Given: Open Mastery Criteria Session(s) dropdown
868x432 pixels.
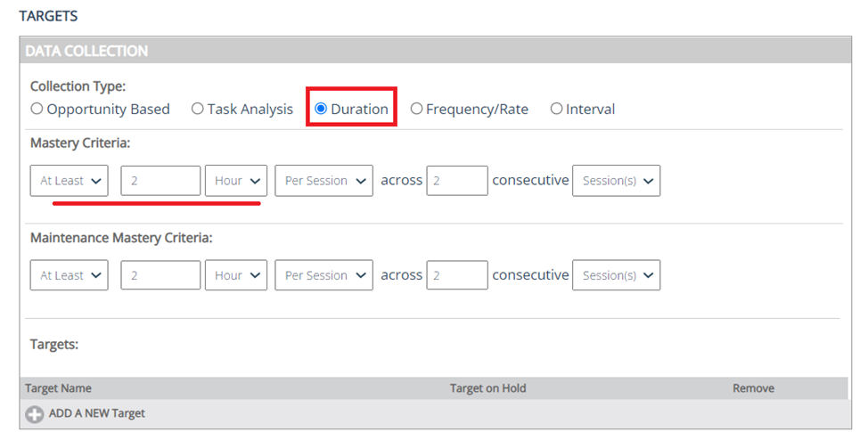Looking at the screenshot, I should pos(616,181).
